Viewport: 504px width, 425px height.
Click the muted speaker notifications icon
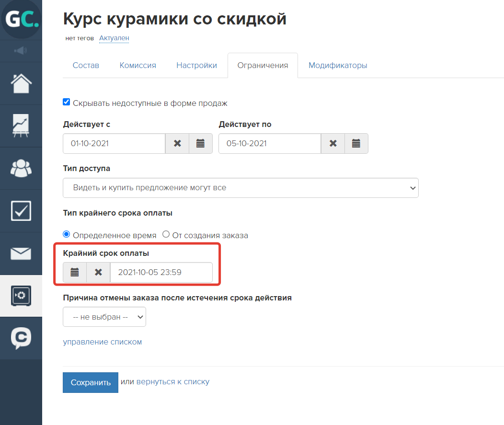[x=21, y=51]
